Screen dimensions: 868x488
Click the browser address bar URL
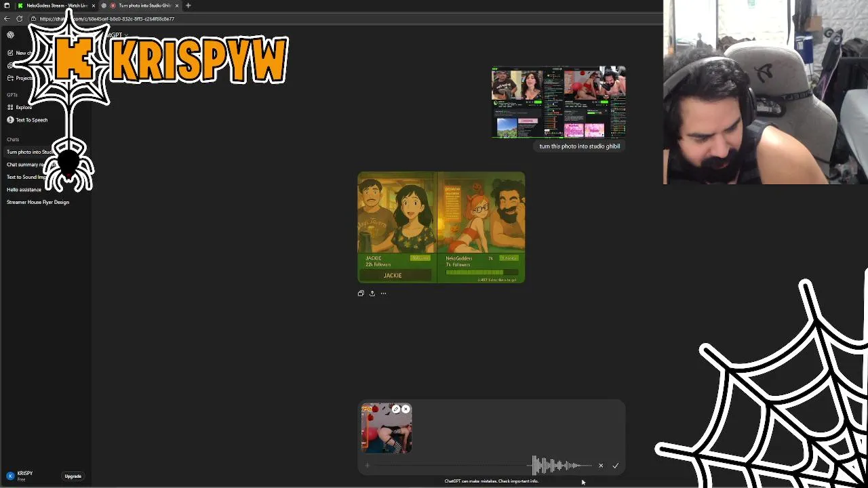point(106,19)
